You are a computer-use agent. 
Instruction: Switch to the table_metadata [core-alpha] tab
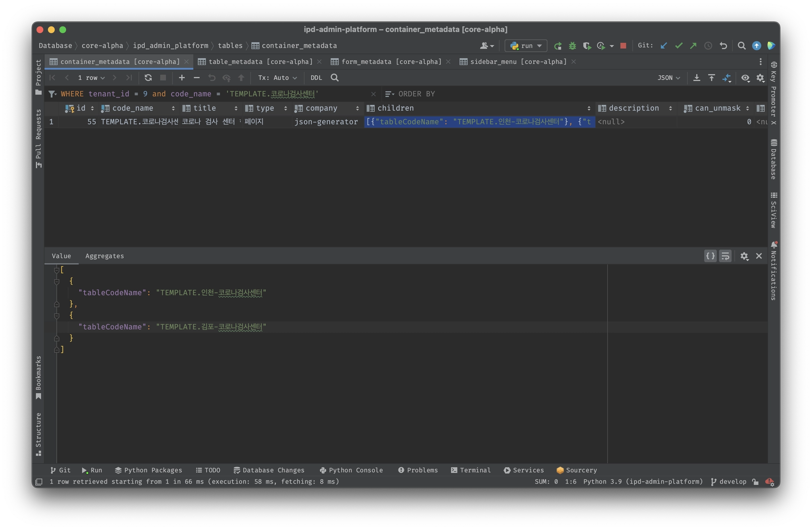pyautogui.click(x=260, y=62)
